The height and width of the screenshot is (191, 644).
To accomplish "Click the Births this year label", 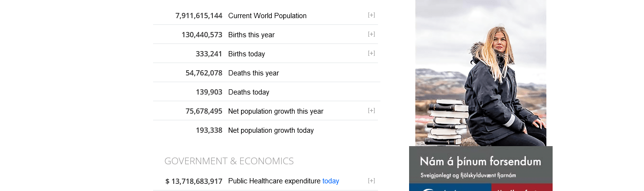I will coord(251,35).
